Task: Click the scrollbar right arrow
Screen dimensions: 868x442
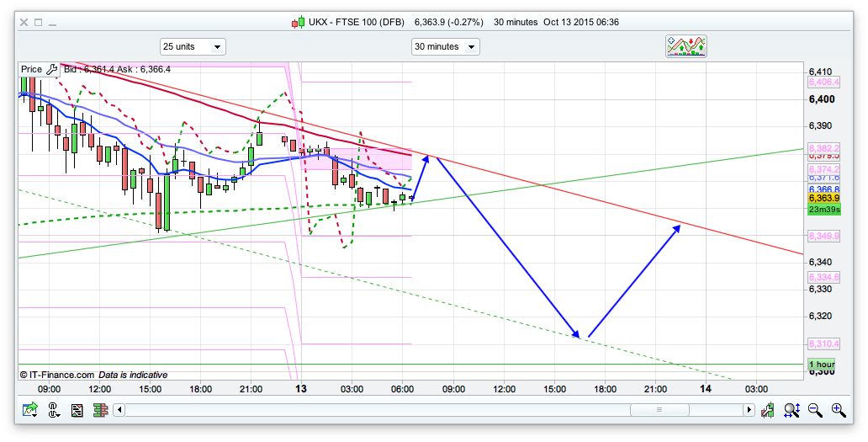Action: coord(749,410)
